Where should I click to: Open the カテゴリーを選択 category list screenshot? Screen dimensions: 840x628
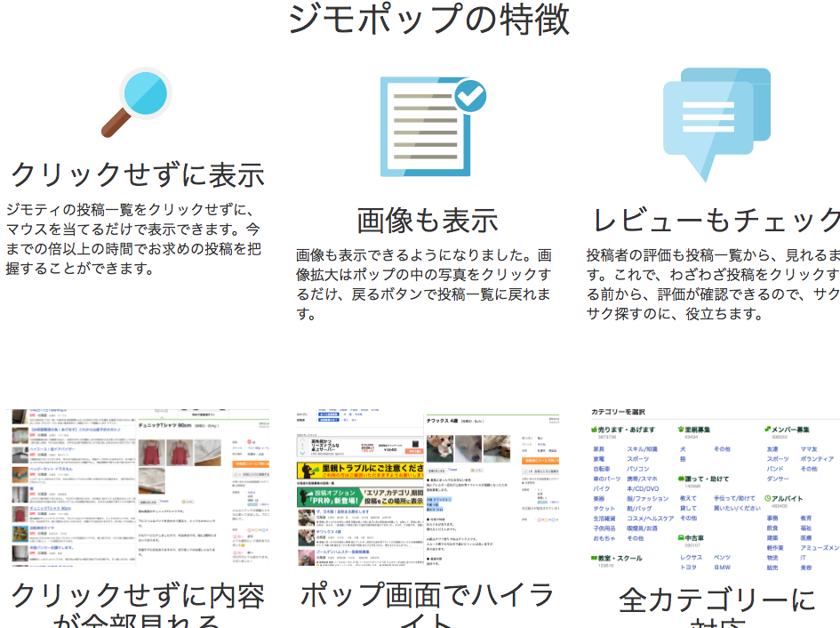(715, 489)
